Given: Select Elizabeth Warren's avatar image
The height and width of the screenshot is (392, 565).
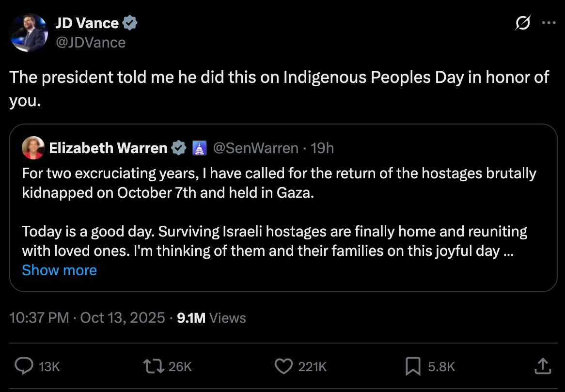Looking at the screenshot, I should pyautogui.click(x=33, y=148).
